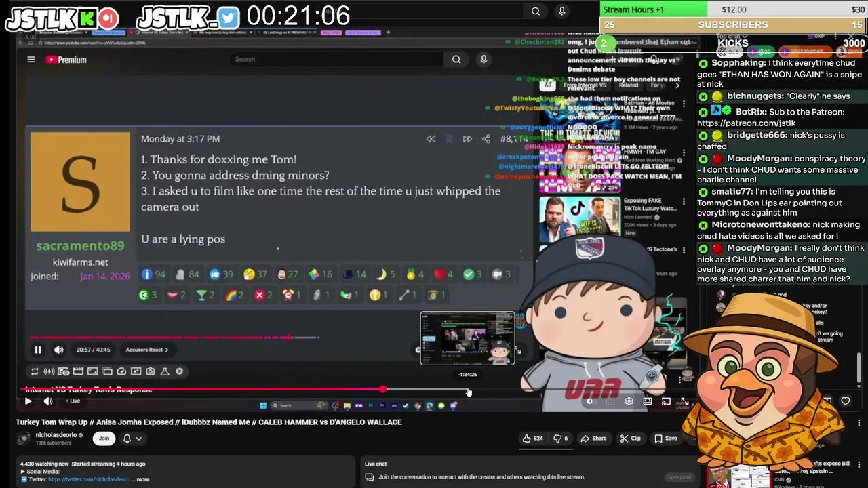Click the Open panel live chat button
The image size is (868, 488).
coord(679,477)
